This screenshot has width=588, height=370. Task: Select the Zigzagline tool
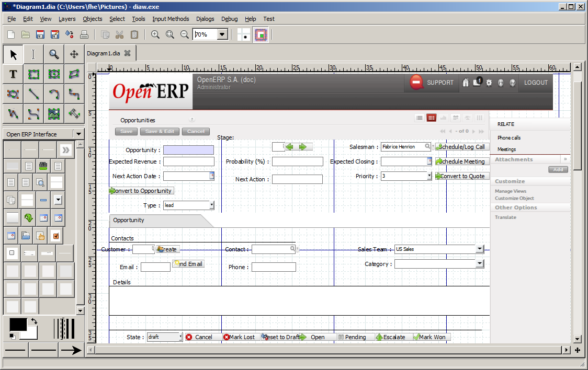pos(74,95)
